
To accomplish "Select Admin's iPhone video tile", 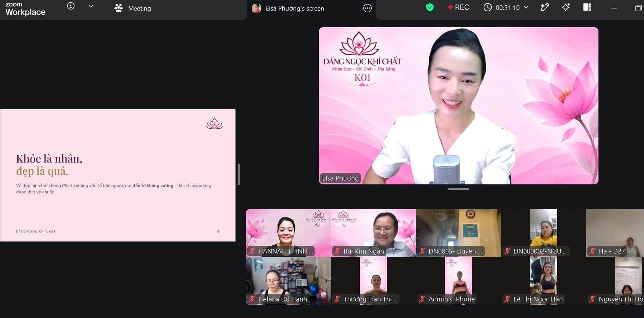I will (458, 281).
